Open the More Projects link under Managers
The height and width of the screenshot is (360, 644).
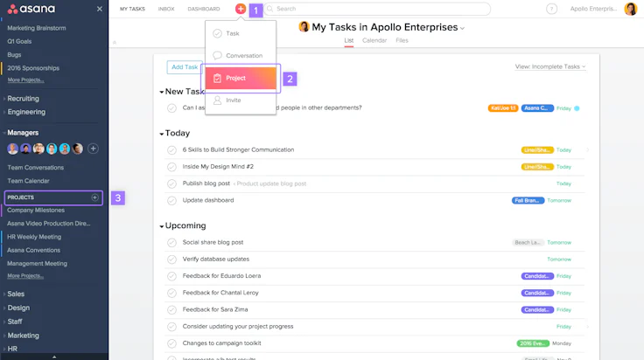(x=25, y=276)
